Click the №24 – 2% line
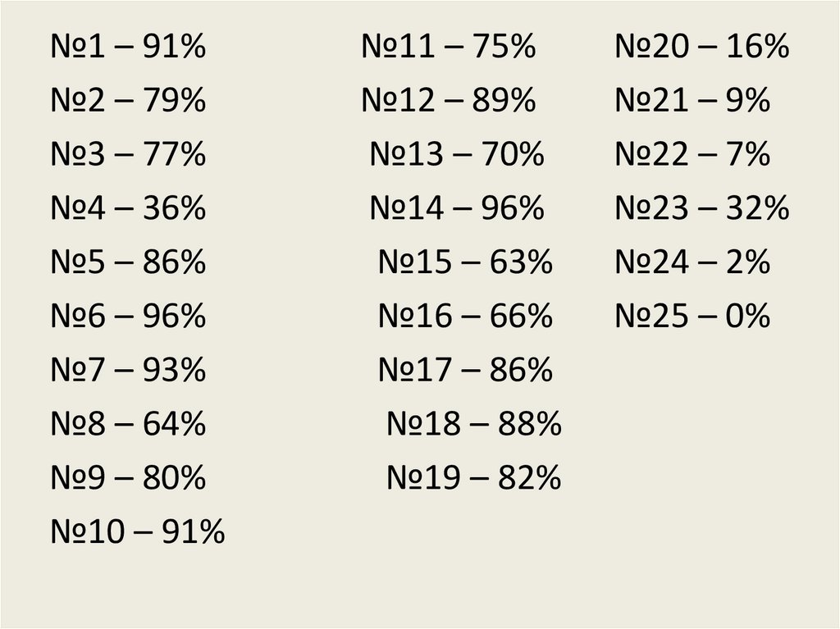The height and width of the screenshot is (629, 840). tap(693, 263)
